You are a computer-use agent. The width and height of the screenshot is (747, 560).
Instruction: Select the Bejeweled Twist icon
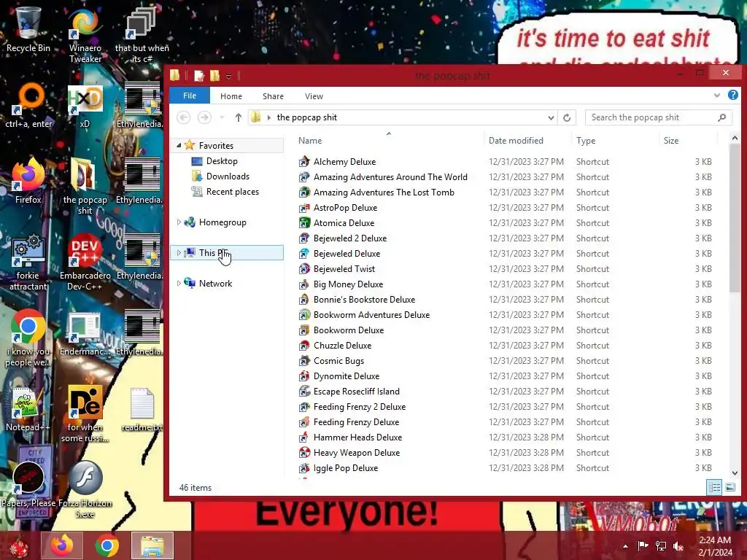point(304,269)
